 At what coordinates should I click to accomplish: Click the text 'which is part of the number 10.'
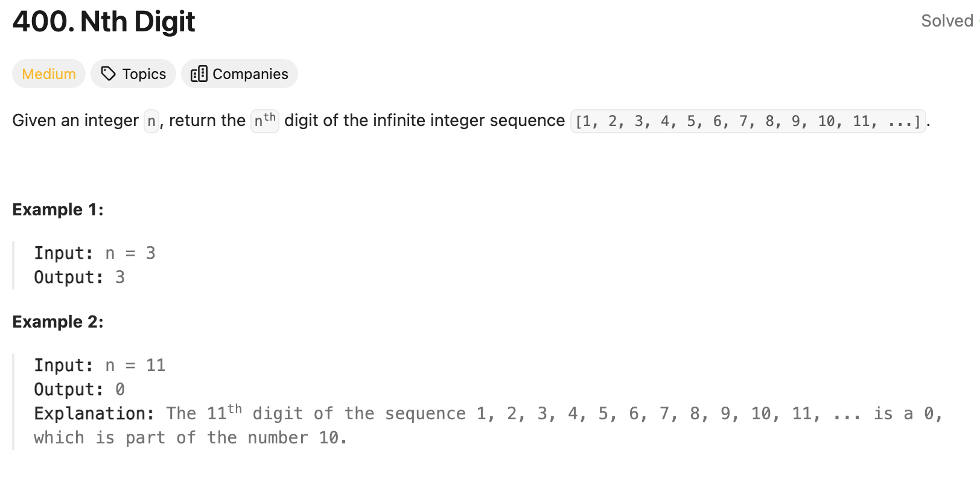[x=191, y=437]
